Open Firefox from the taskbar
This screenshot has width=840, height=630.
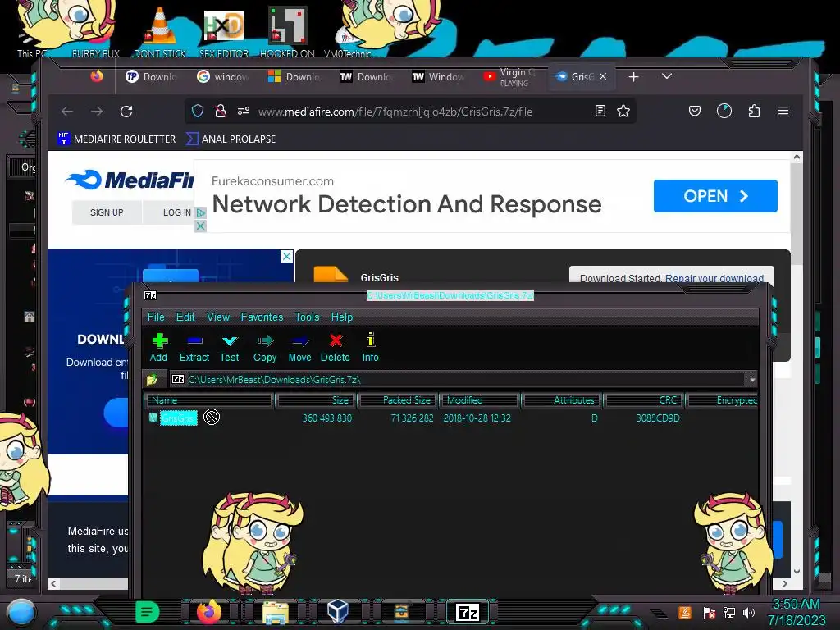pos(209,612)
